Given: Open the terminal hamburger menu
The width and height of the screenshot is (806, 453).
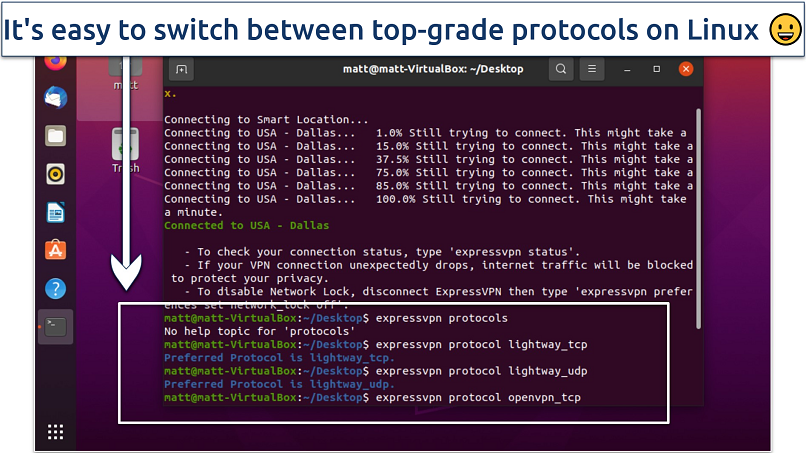Looking at the screenshot, I should (592, 70).
